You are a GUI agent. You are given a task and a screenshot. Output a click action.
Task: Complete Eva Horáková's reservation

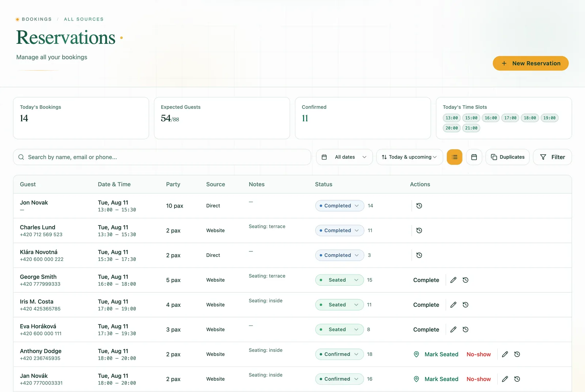click(426, 330)
